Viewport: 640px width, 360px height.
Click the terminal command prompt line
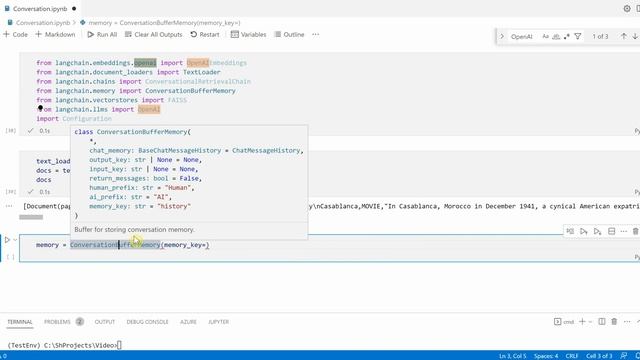tap(64, 345)
